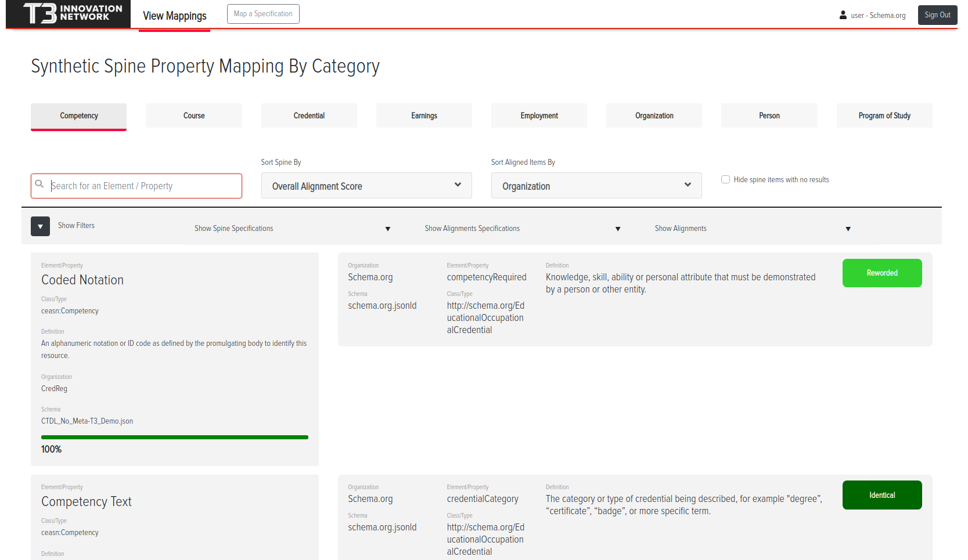Viewport: 968px width, 560px height.
Task: Toggle the Show Filters arrow button
Action: 40,226
